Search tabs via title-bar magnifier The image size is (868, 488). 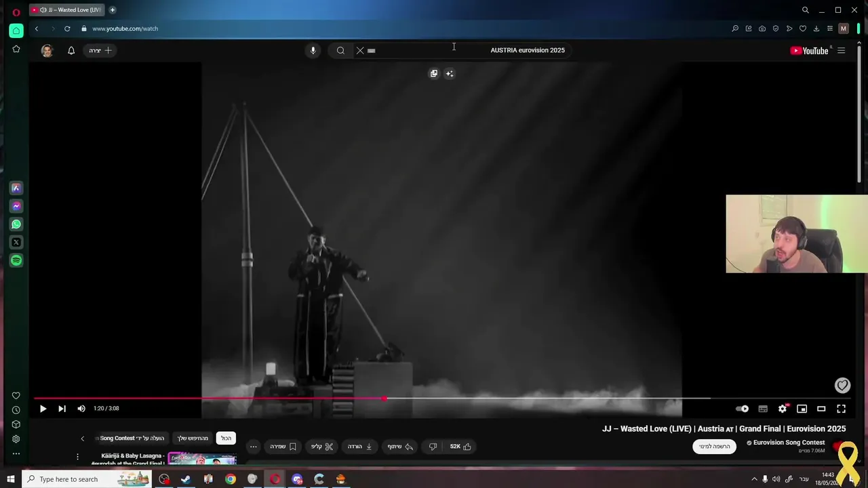[806, 10]
